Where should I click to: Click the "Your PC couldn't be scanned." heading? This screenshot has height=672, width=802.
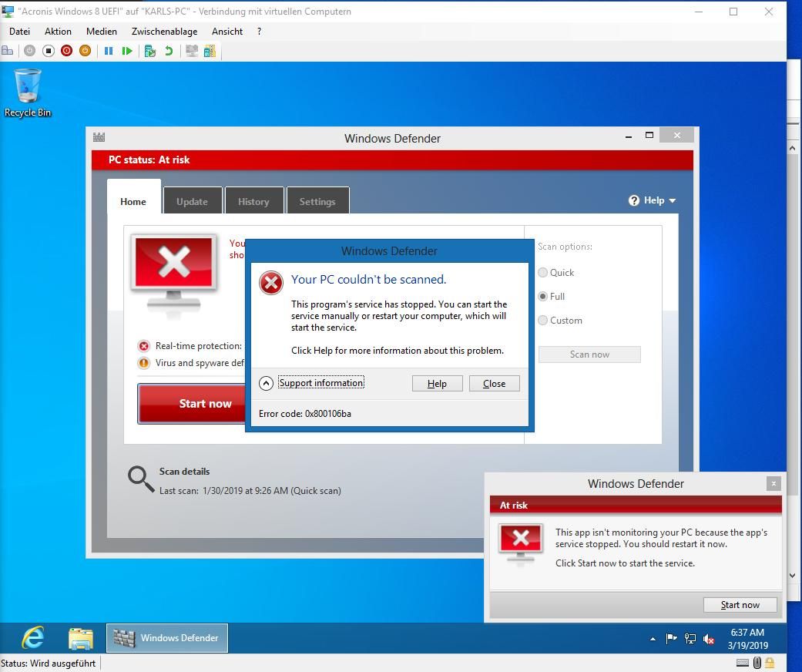pos(369,280)
